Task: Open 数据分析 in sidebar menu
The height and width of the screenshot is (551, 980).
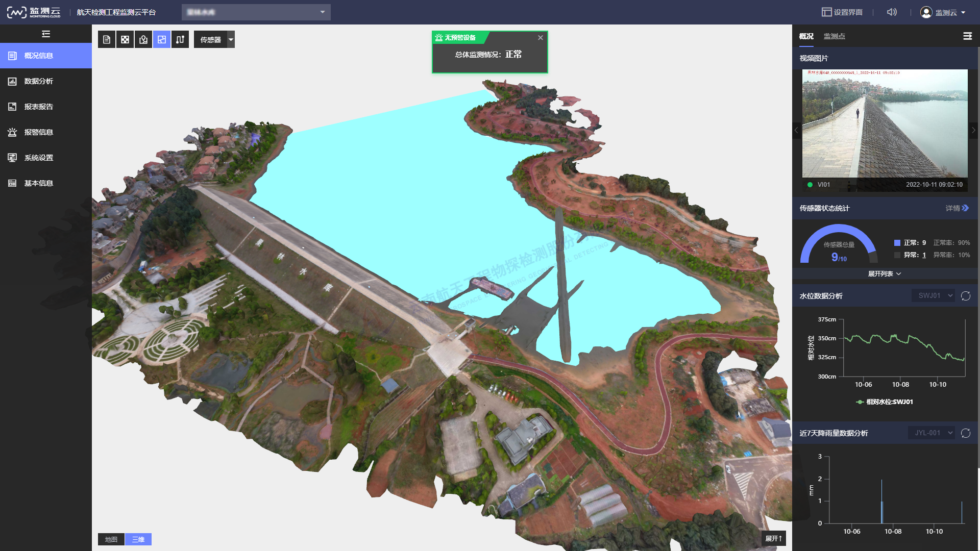Action: [39, 81]
